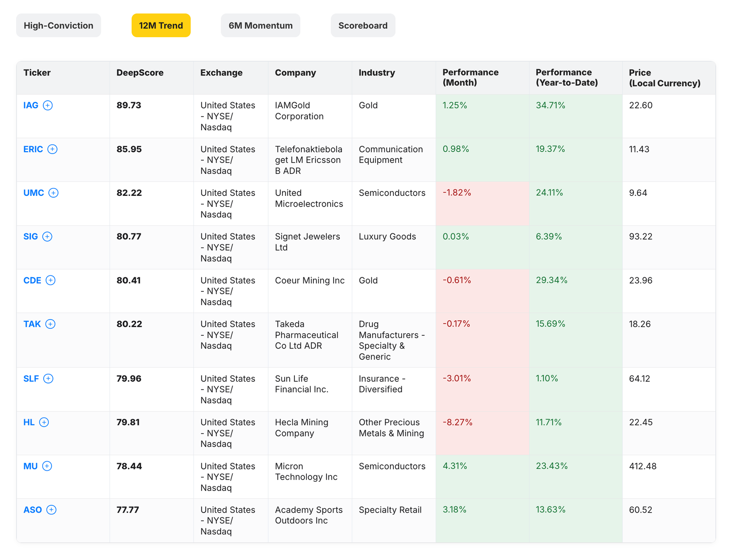Click the plus icon beside MU
The image size is (736, 560).
47,466
